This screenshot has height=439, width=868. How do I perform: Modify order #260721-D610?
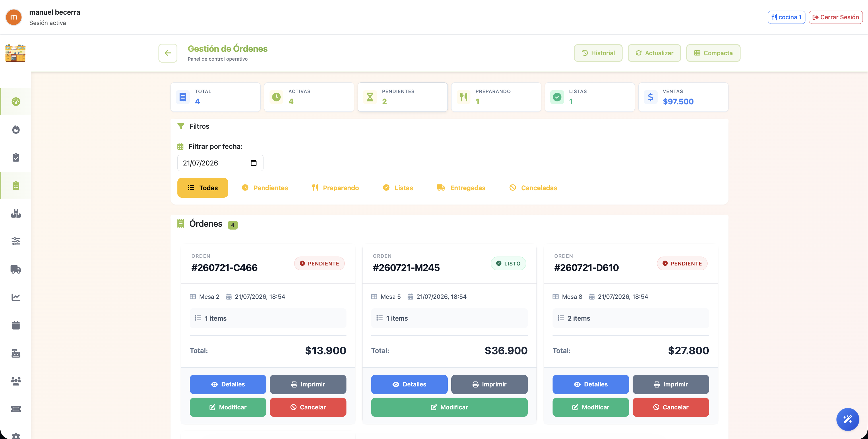[x=591, y=407]
